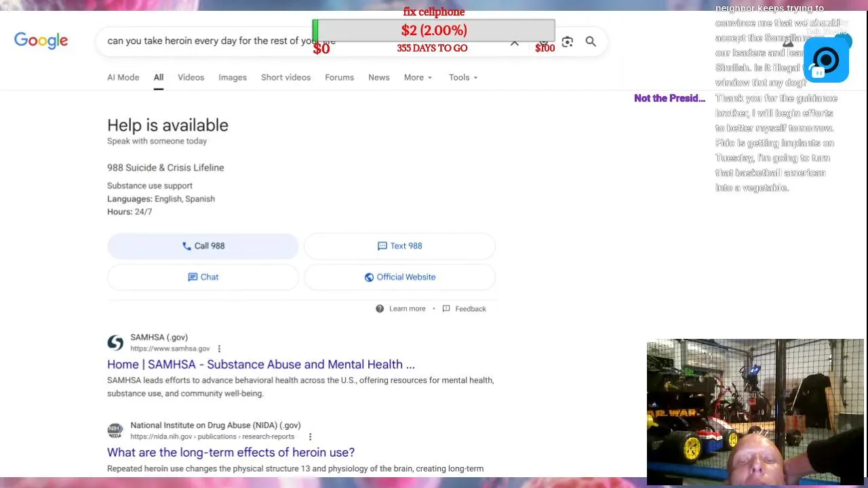Open the Official Website button
Image resolution: width=868 pixels, height=488 pixels.
pos(399,277)
